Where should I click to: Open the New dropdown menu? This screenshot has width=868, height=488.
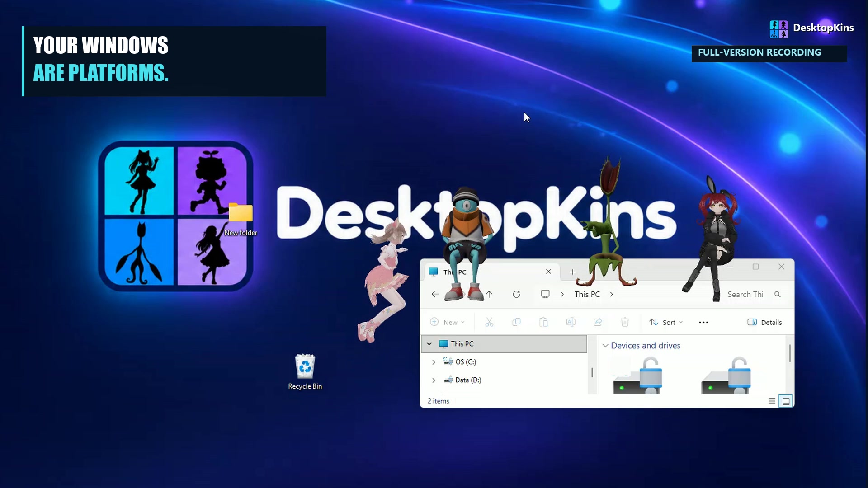coord(447,322)
